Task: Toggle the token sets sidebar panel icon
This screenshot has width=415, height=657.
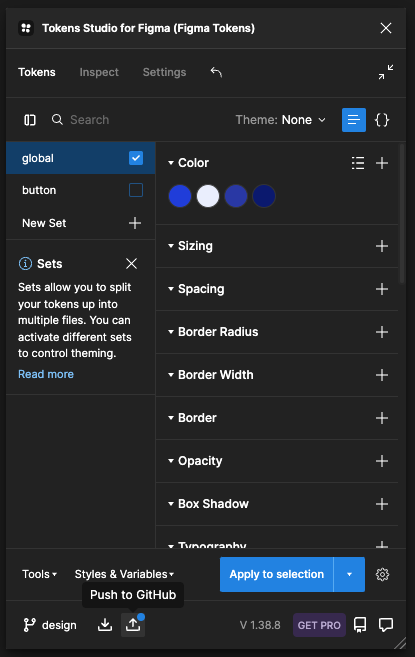Action: coord(30,120)
